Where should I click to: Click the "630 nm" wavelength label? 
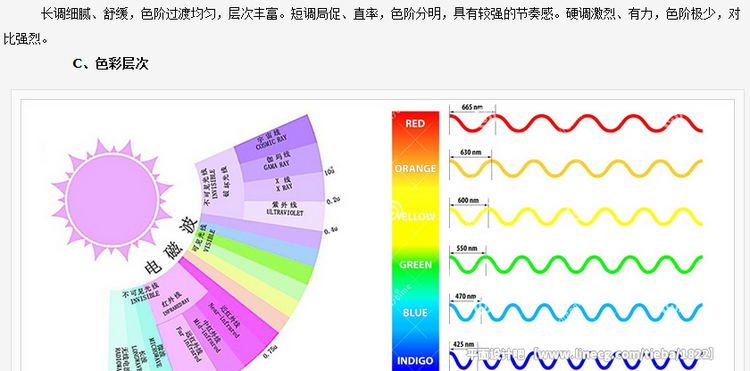click(x=470, y=153)
